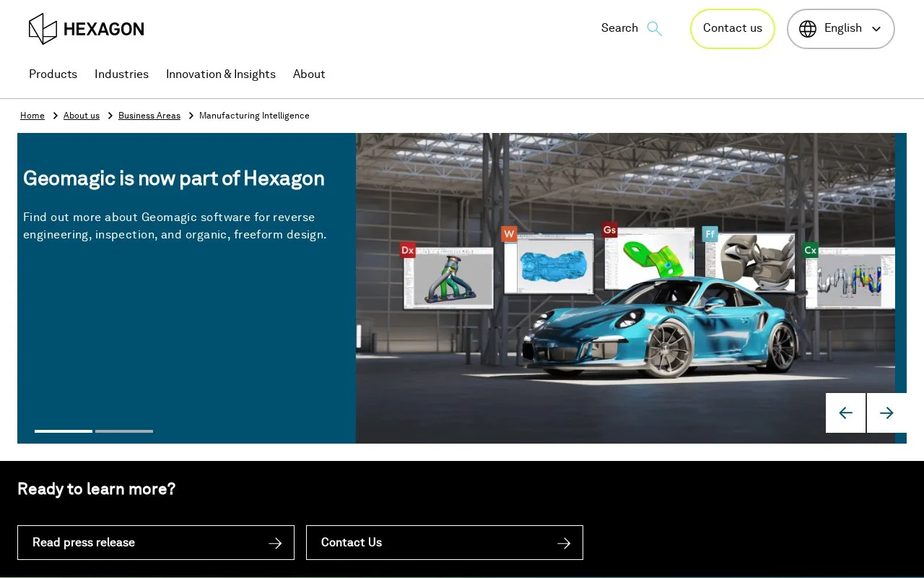Click the blue car banner image

click(625, 288)
